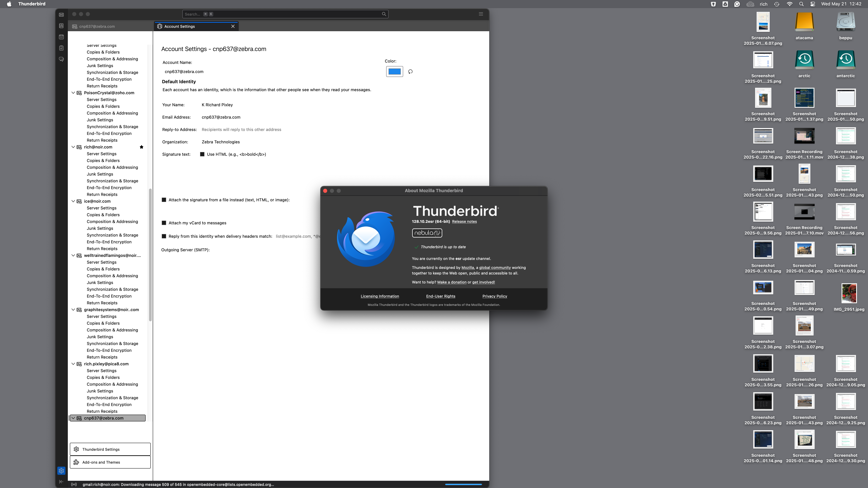Screen dimensions: 868x488
Task: Open the Mail space in the sidebar
Action: pyautogui.click(x=61, y=14)
